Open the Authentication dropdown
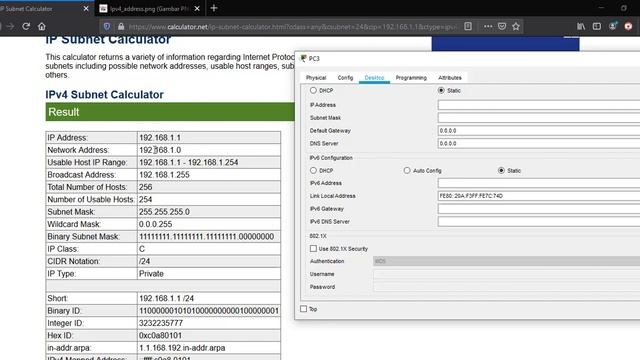640x360 pixels. click(x=507, y=261)
